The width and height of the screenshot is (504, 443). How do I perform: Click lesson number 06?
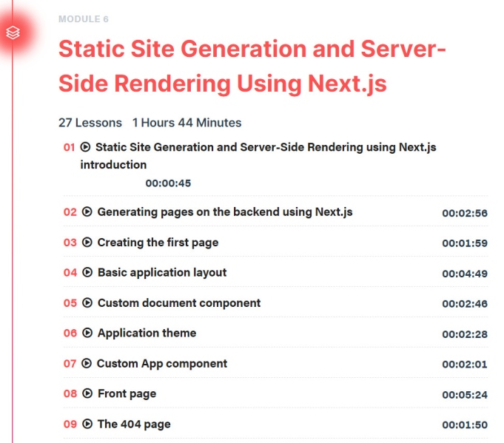coord(70,333)
